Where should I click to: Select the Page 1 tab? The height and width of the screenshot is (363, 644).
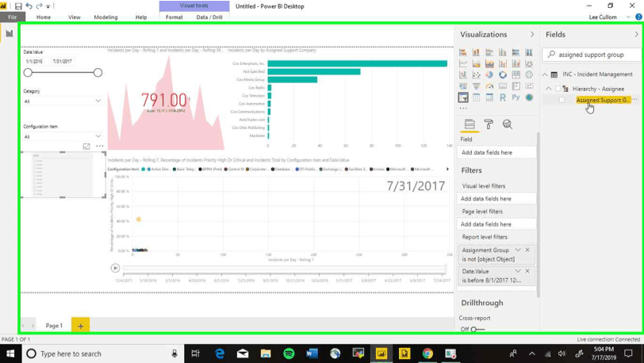[x=54, y=326]
